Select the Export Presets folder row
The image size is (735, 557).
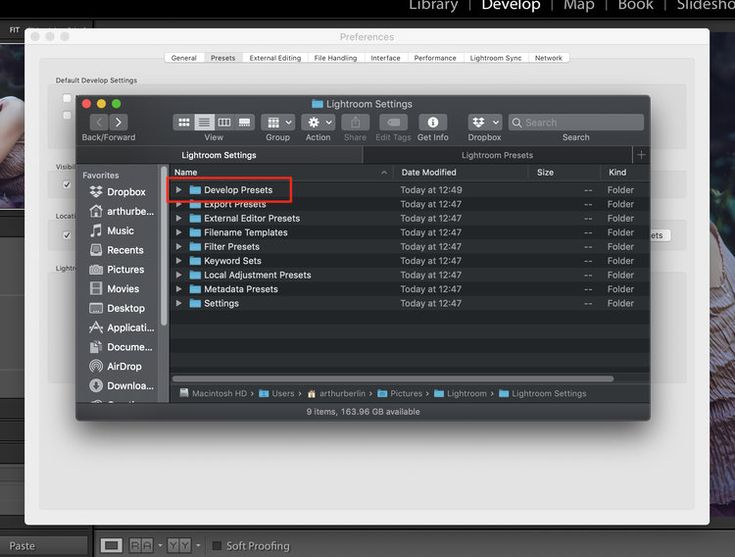pyautogui.click(x=410, y=204)
